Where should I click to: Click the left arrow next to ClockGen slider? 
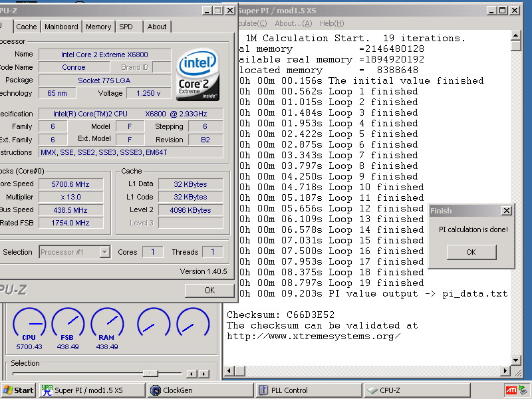(x=192, y=374)
